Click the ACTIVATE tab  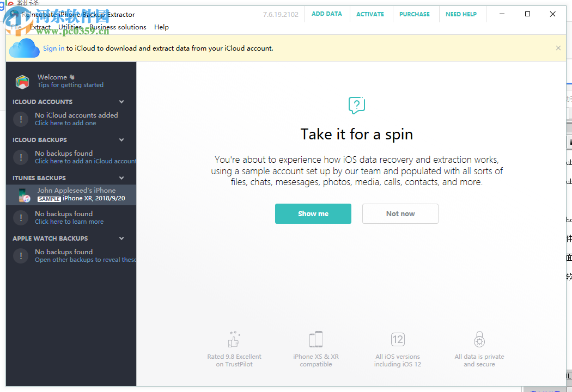pyautogui.click(x=370, y=14)
